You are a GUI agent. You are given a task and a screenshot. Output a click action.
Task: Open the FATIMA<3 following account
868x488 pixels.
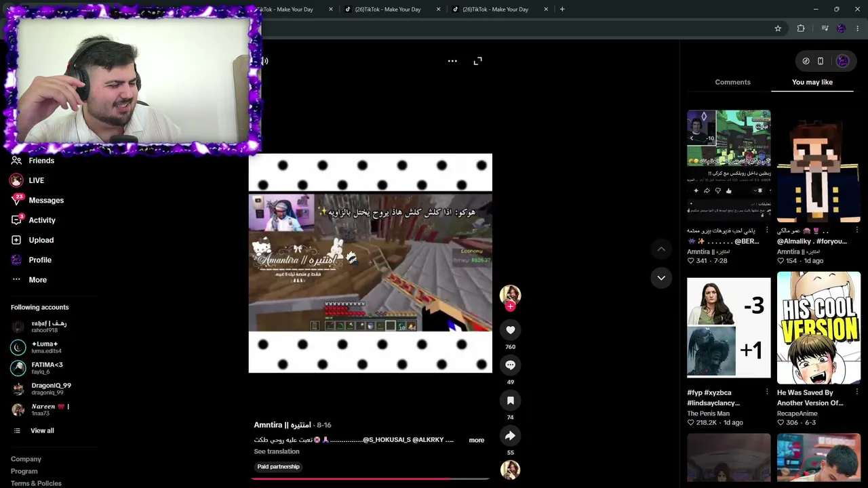(37, 368)
